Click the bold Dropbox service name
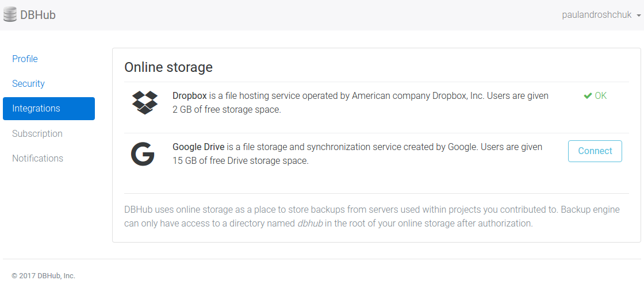Viewport: 644px width, 284px height. [189, 96]
